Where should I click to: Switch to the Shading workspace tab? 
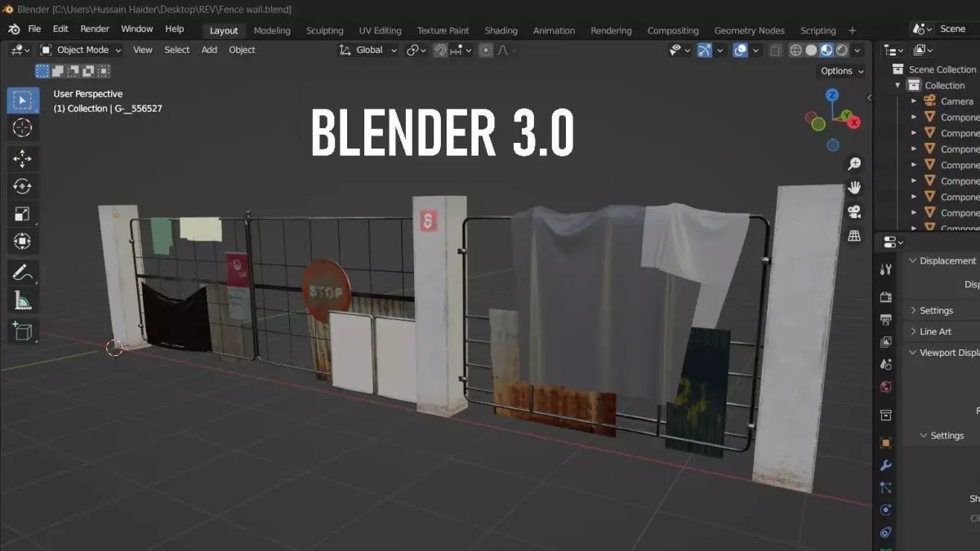tap(501, 30)
